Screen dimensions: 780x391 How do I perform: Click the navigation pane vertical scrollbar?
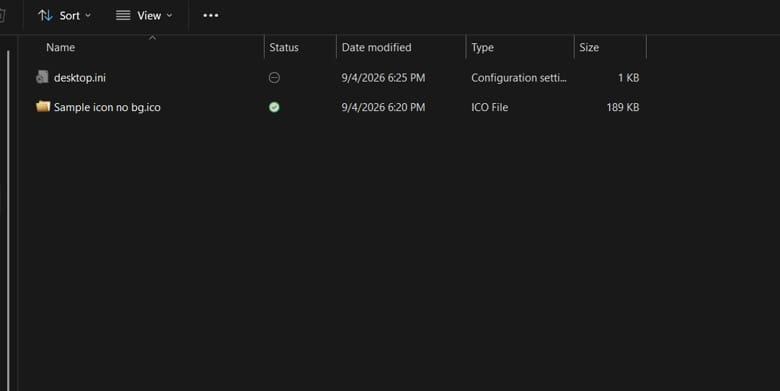click(7, 219)
